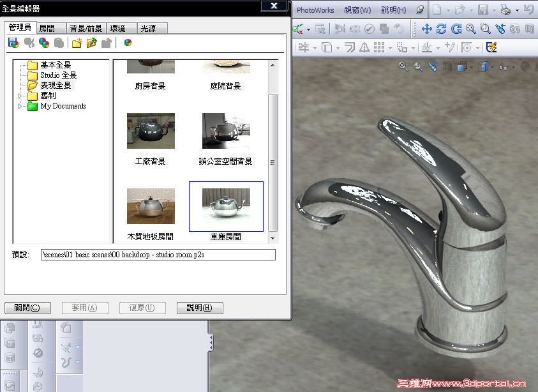Open the 視窗(W) menu
The width and height of the screenshot is (538, 392).
click(x=357, y=10)
